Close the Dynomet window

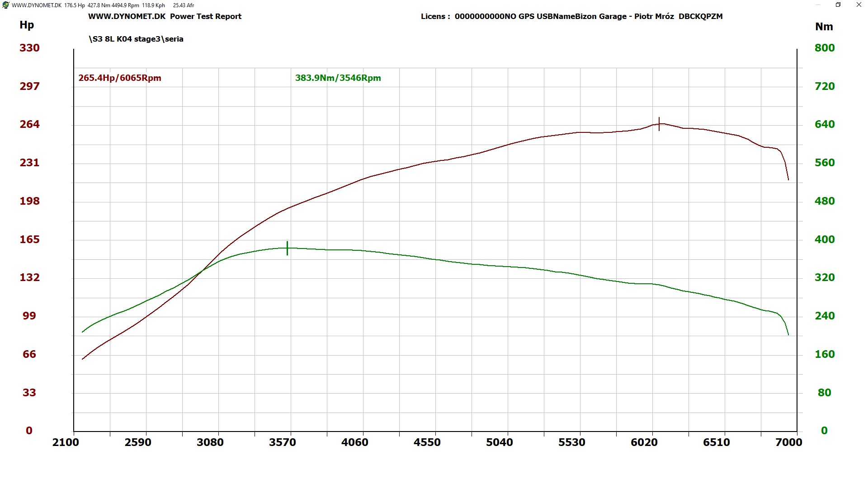coord(859,5)
